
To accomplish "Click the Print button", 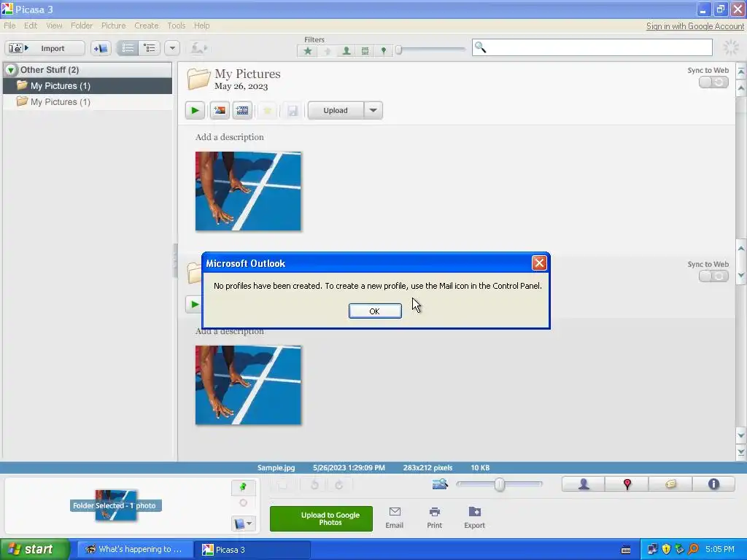I will (x=435, y=518).
